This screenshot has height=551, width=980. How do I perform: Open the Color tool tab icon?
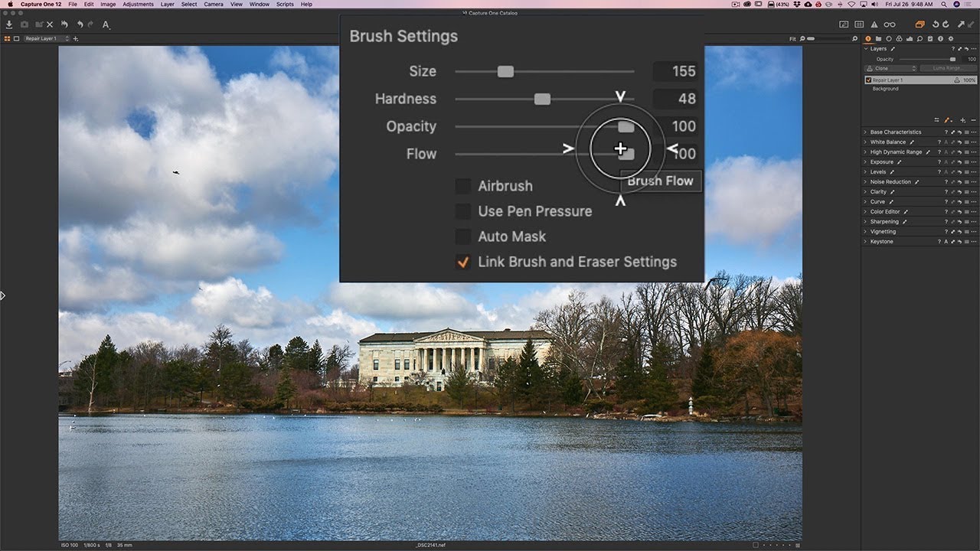(899, 38)
